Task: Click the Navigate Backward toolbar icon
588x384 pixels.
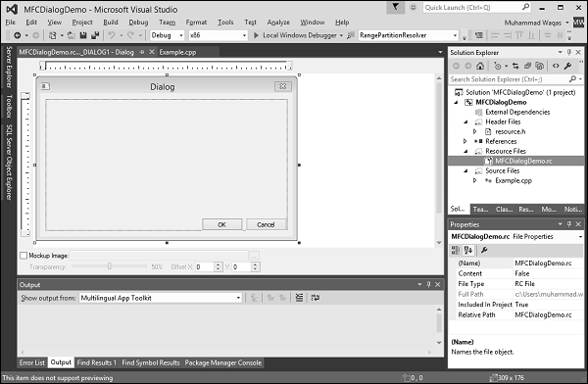Action: [18, 35]
